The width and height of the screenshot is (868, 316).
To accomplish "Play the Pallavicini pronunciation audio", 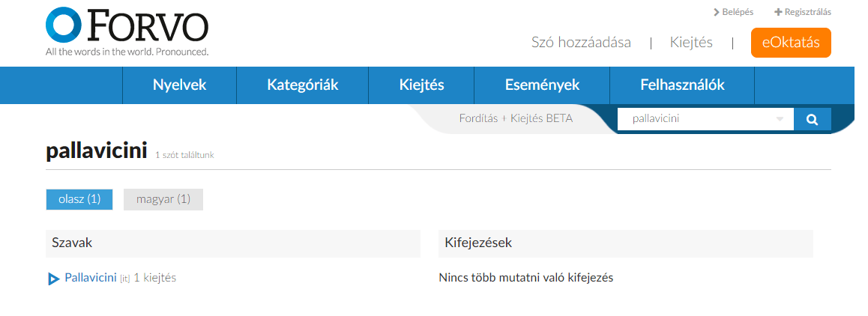I will pyautogui.click(x=53, y=279).
